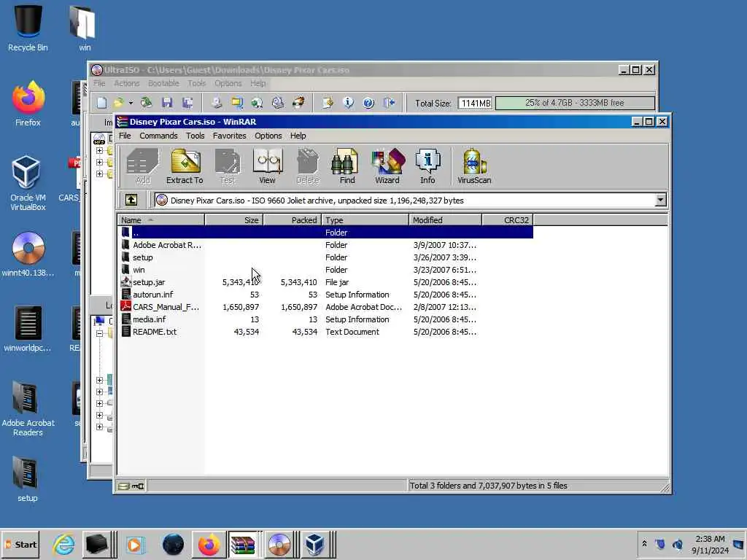This screenshot has width=747, height=560.
Task: Sort by the Size column header
Action: pos(234,220)
